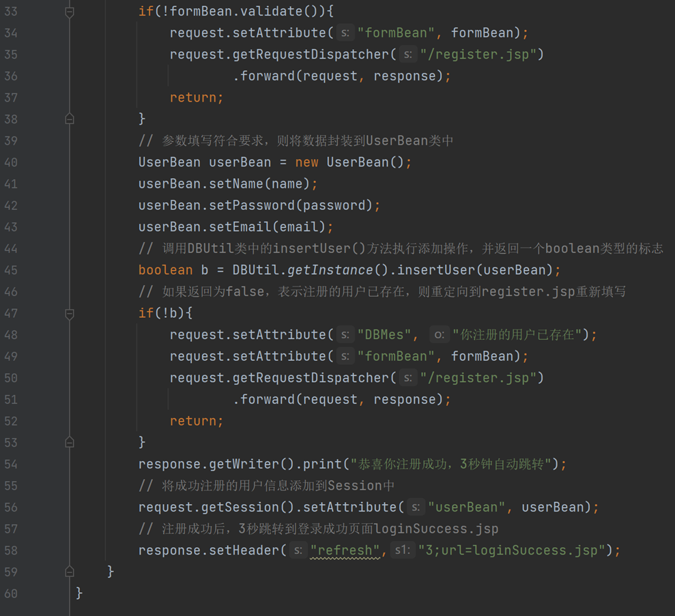
Task: Click "/register.jsp" string on line 35
Action: click(478, 55)
